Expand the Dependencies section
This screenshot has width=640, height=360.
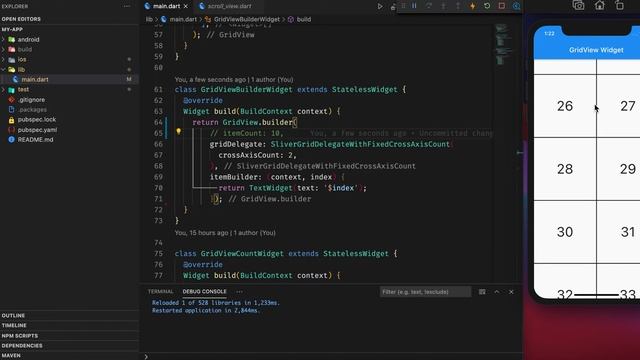[69, 346]
